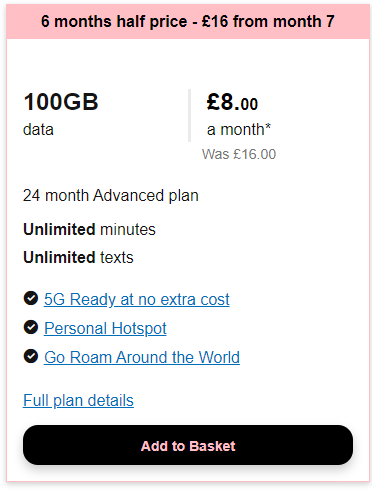The height and width of the screenshot is (492, 372).
Task: Click the vertical divider between data and price
Action: coord(189,115)
